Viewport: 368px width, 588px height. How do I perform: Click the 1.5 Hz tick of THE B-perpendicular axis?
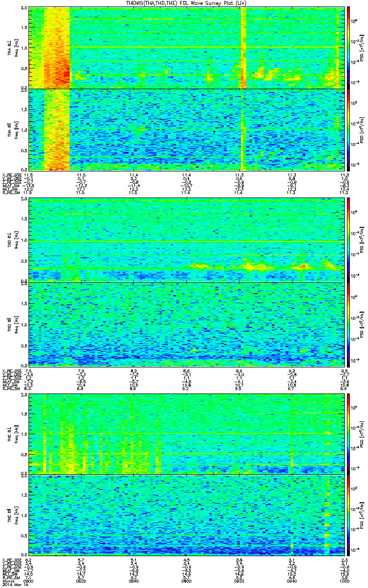coord(24,414)
